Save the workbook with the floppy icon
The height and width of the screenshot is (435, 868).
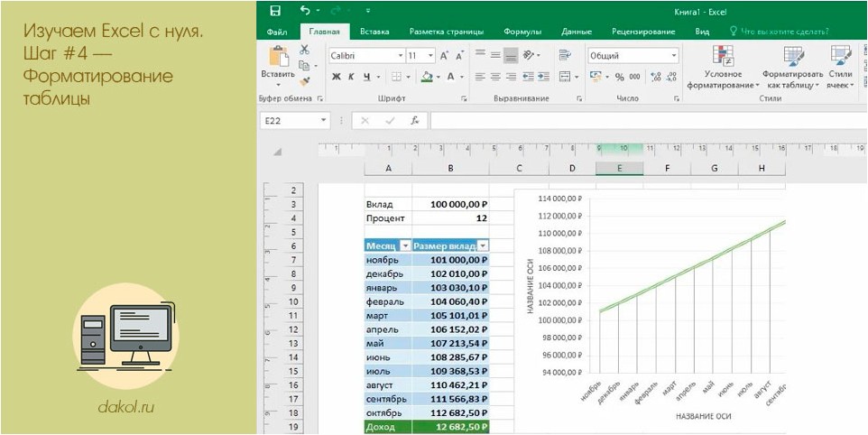pos(274,11)
